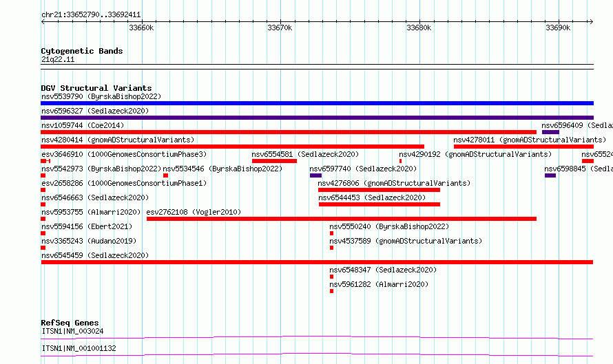
Task: Click the 33690k ruler mark
Action: 558,28
